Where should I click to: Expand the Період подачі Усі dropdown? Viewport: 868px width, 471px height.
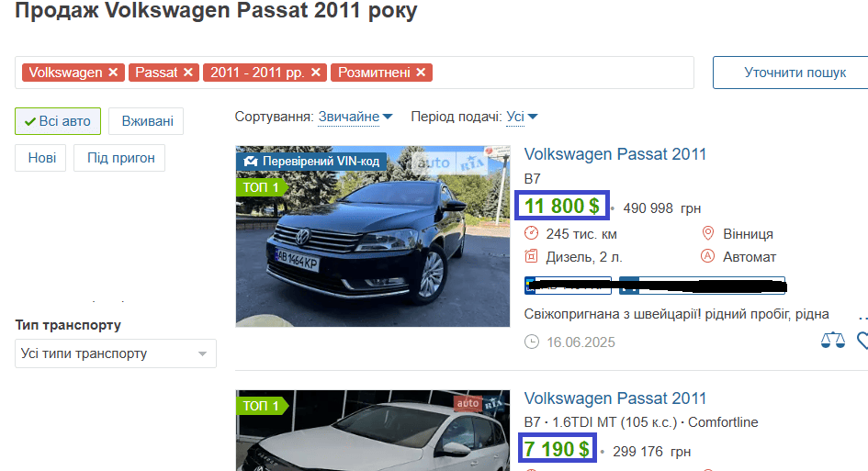pos(522,117)
